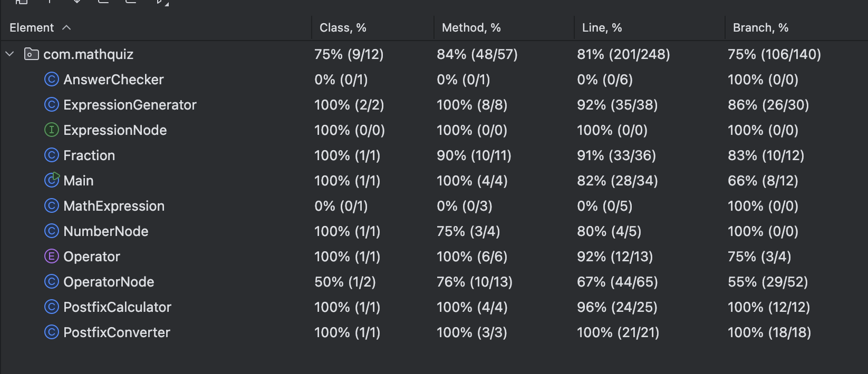
Task: Sort by Class, % column header
Action: point(343,28)
